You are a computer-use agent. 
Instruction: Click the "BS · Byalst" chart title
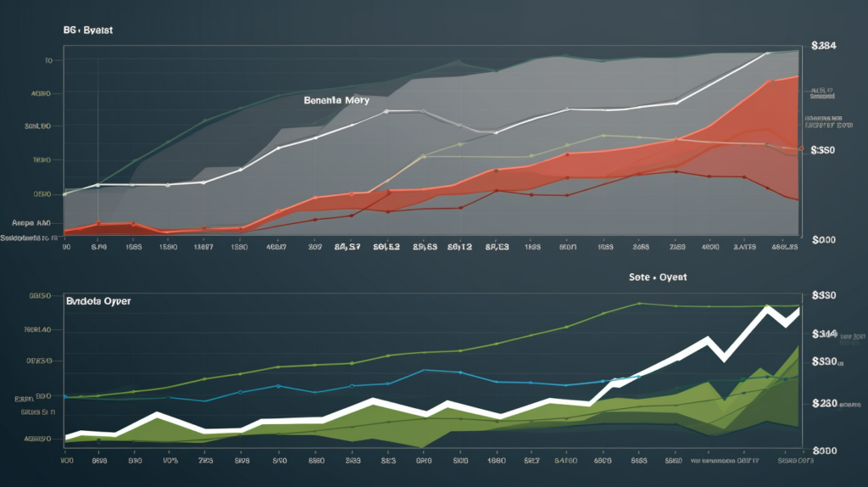coord(87,30)
